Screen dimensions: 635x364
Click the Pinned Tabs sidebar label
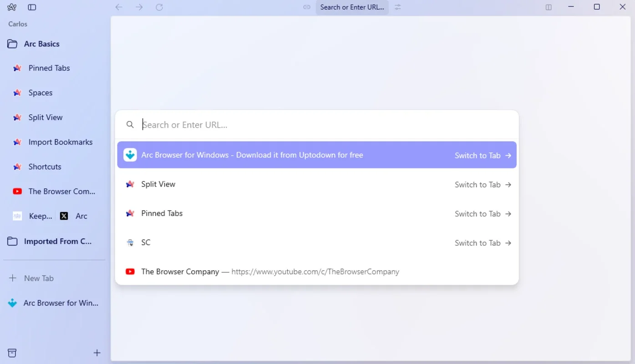pos(49,68)
